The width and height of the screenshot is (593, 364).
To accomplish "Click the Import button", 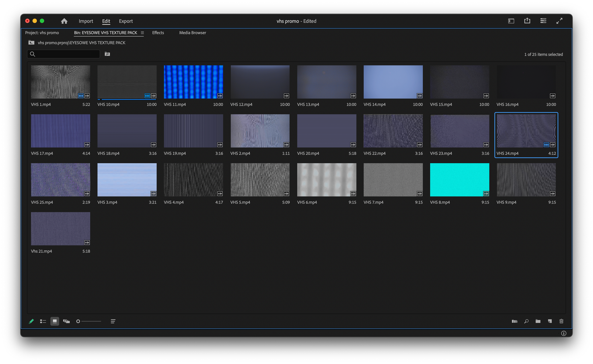I will coord(86,21).
